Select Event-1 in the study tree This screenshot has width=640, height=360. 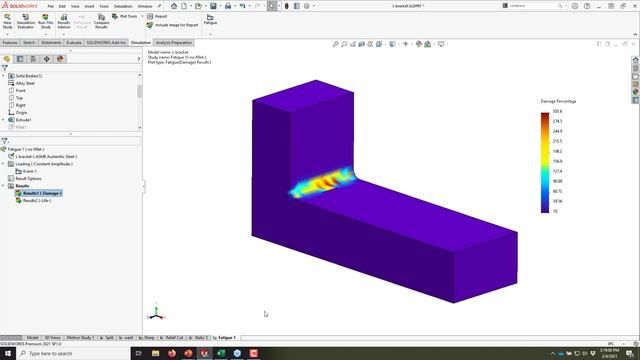29,171
